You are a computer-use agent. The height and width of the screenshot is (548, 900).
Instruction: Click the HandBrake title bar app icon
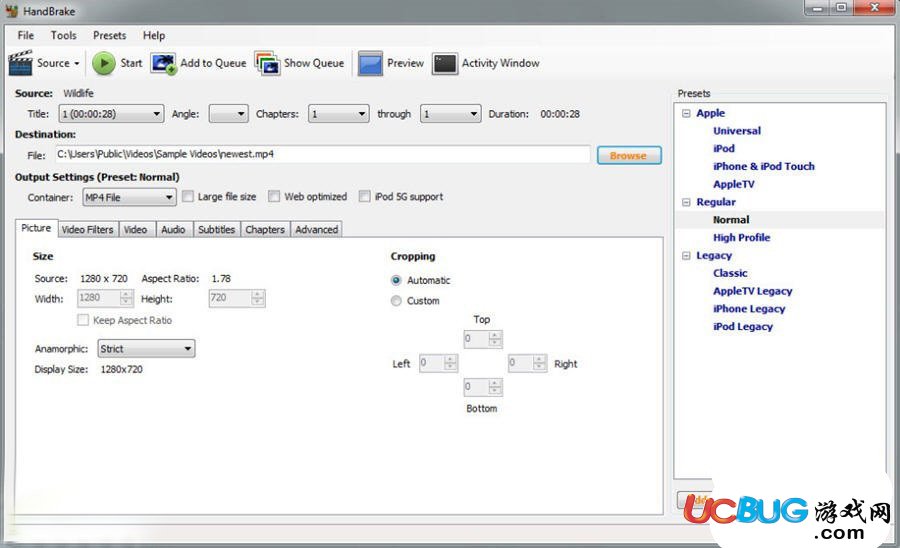pos(11,11)
